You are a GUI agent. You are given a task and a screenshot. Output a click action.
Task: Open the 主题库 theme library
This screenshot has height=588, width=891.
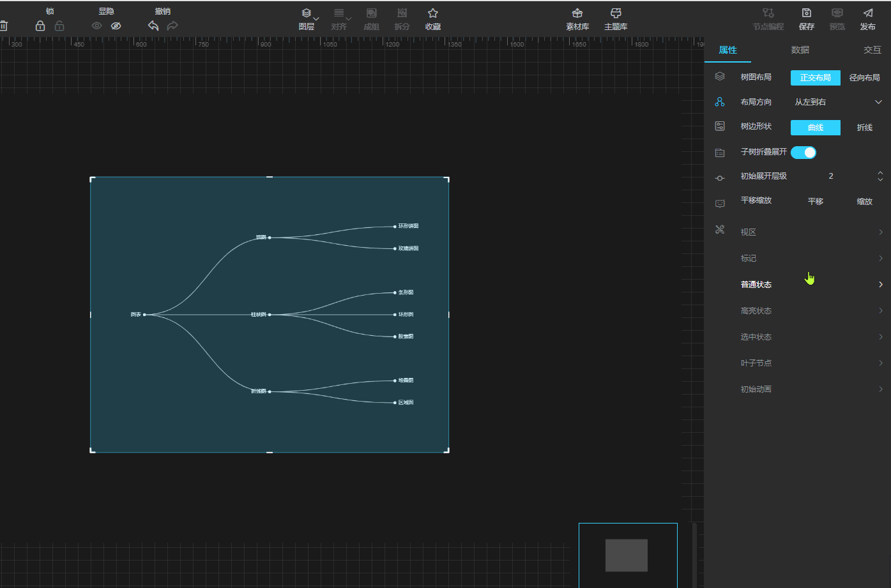coord(616,19)
